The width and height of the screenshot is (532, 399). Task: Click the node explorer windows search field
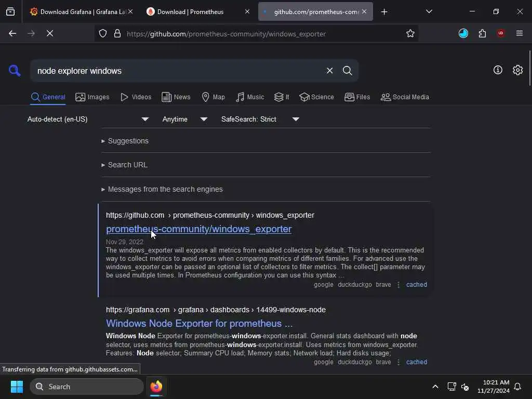(177, 71)
